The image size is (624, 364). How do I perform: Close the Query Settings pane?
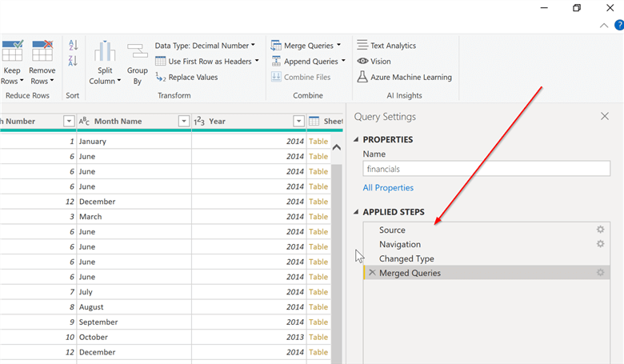pyautogui.click(x=605, y=117)
